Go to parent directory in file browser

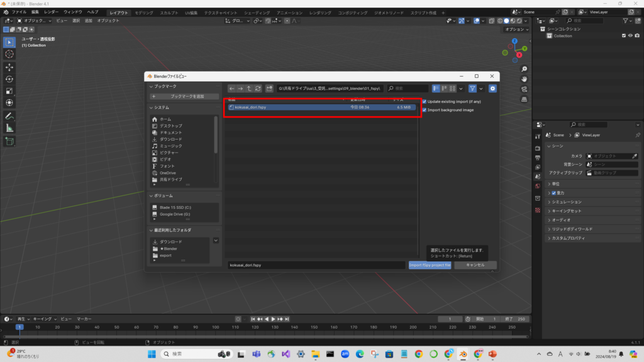249,89
